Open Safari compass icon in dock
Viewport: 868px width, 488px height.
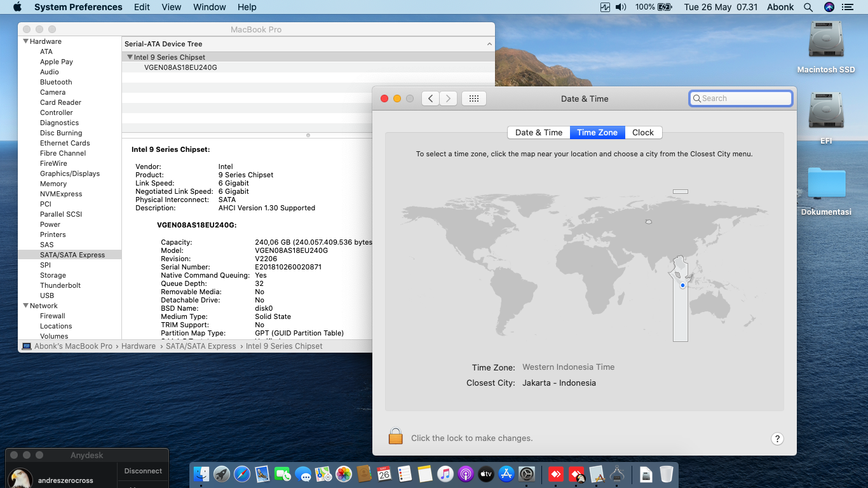(x=242, y=474)
